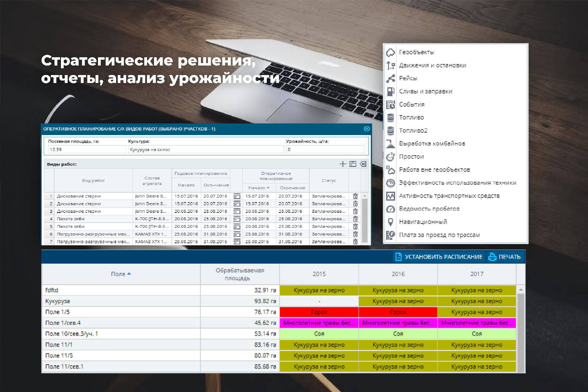Open the Топливо2 report menu item
The width and height of the screenshot is (588, 392).
413,130
